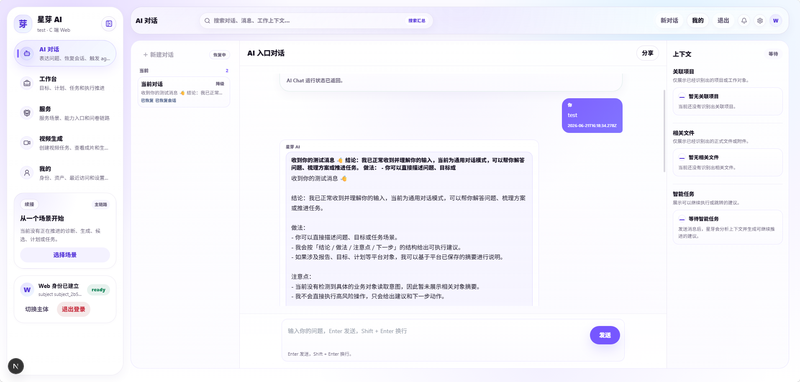The image size is (800, 382).
Task: Click the dash icon beside 等待智能任务
Action: pos(682,219)
